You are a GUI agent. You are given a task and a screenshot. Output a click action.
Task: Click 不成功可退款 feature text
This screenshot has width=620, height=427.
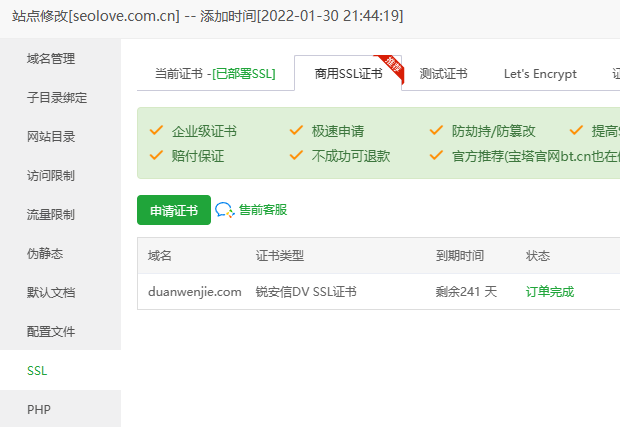tap(351, 156)
